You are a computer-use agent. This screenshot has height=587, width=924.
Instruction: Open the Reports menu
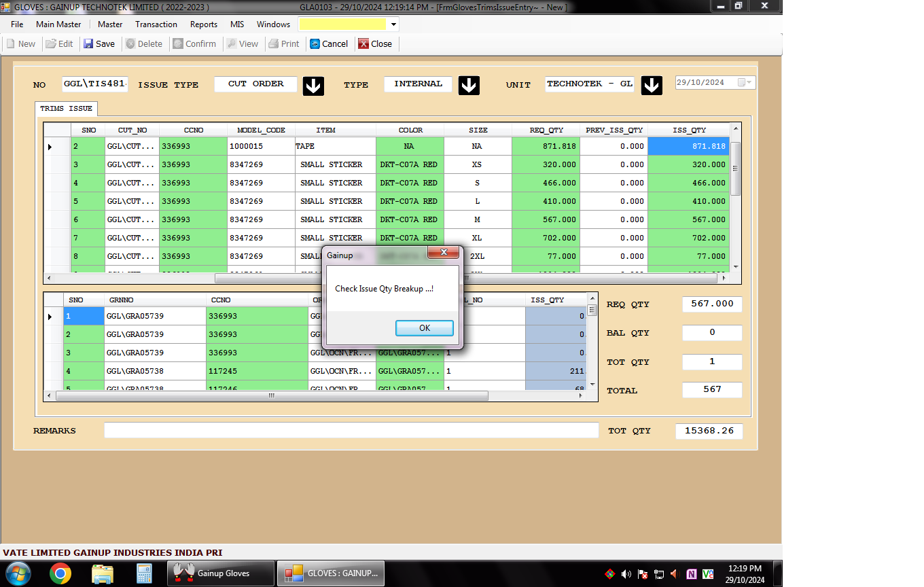(203, 24)
